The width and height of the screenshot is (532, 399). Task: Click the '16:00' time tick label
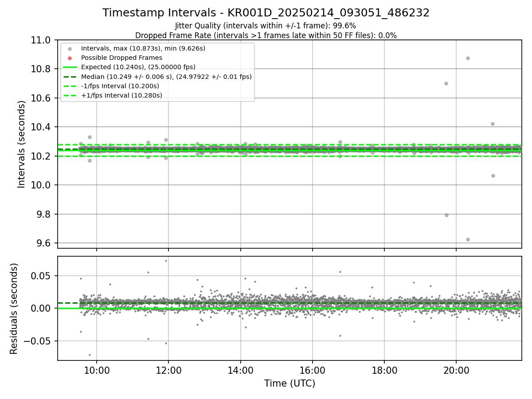(x=313, y=371)
